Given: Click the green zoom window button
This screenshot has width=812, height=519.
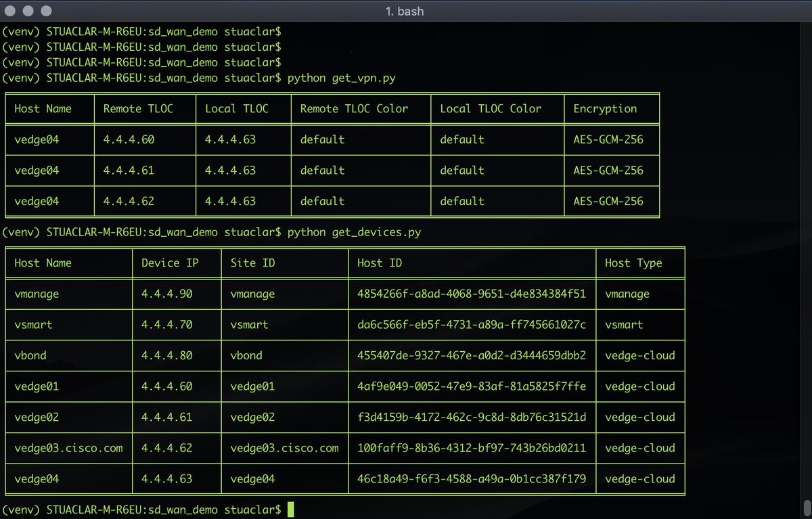Looking at the screenshot, I should coord(45,11).
